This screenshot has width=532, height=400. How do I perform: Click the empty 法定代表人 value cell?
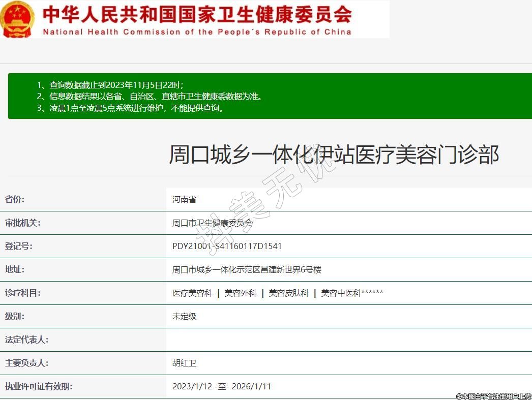tap(348, 340)
